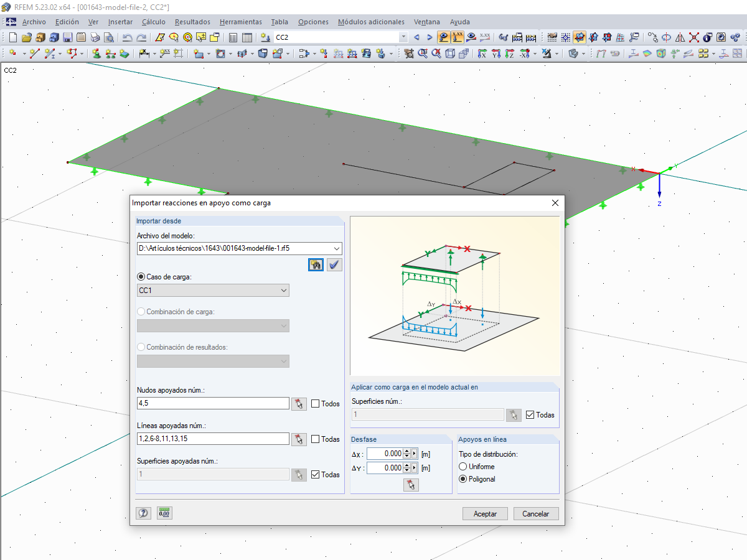Open the Resultados menu
The width and height of the screenshot is (747, 560).
(192, 22)
